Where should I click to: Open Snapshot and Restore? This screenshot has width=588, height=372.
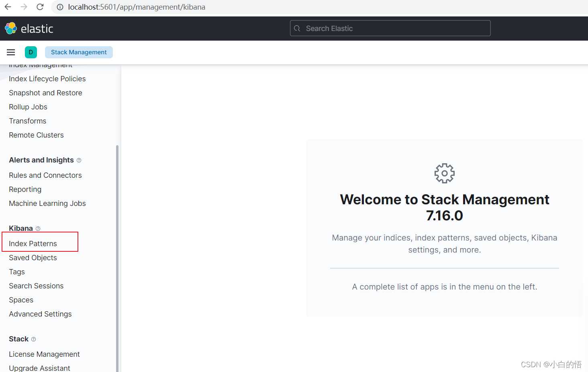45,93
